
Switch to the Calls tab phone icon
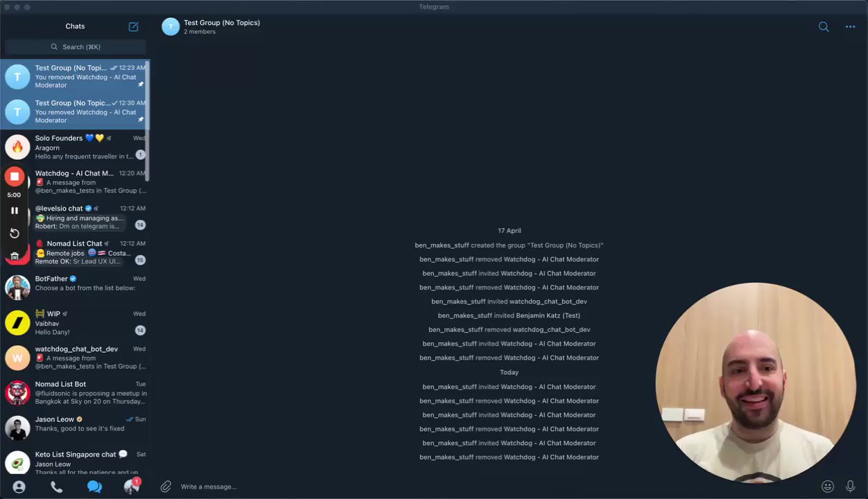tap(57, 487)
